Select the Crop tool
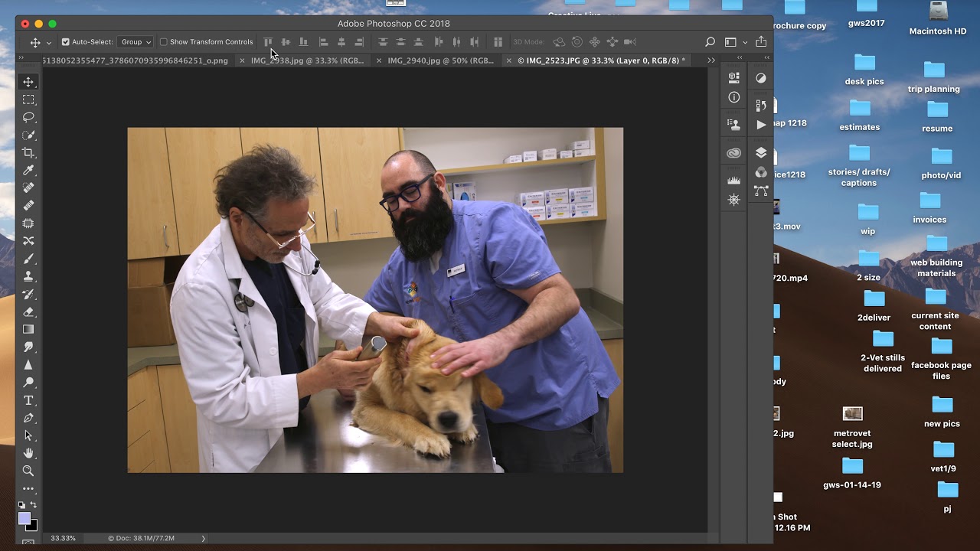 click(x=28, y=152)
